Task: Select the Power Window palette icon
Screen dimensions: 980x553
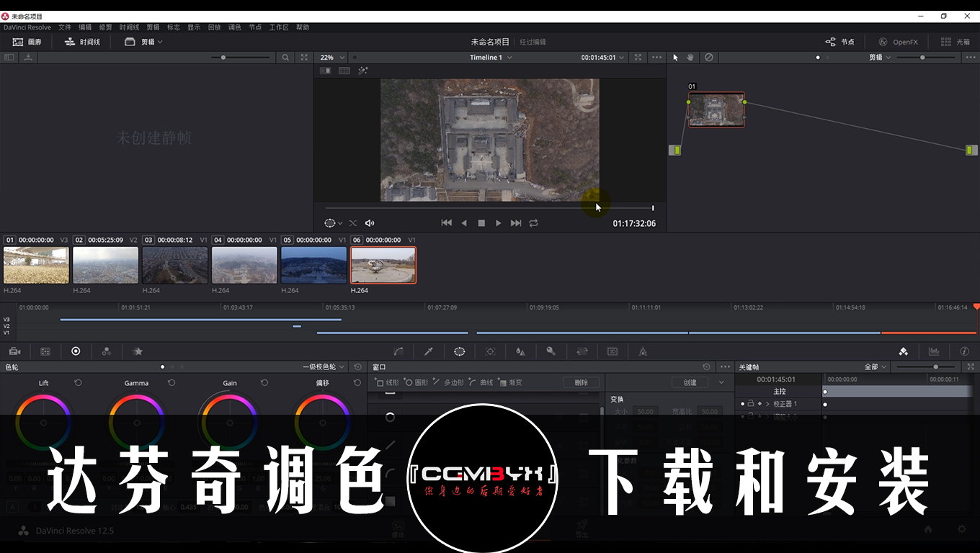Action: point(459,351)
